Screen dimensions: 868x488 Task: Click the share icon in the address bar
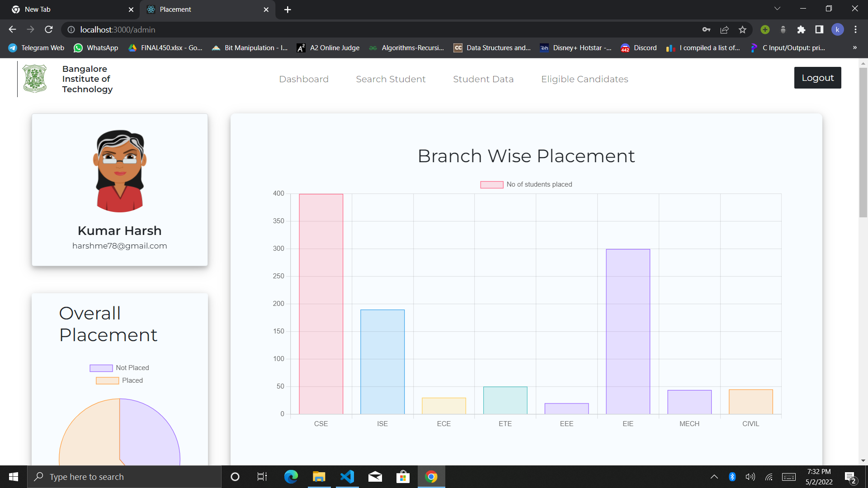click(x=724, y=29)
